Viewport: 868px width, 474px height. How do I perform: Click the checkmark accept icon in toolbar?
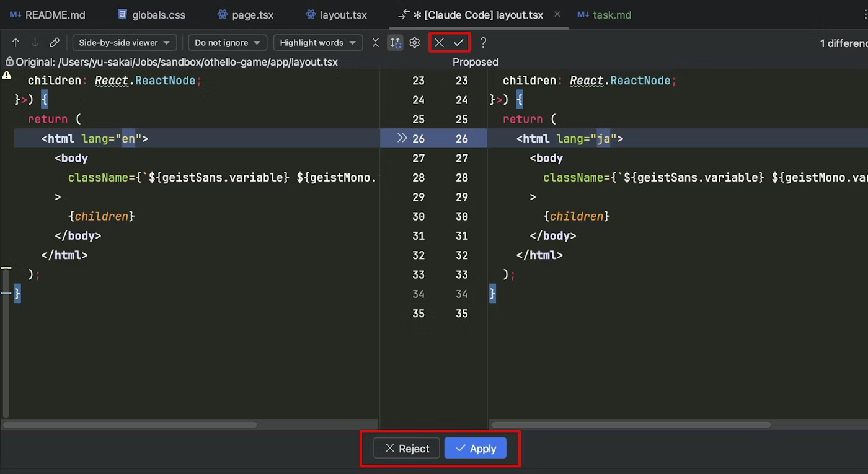[459, 43]
